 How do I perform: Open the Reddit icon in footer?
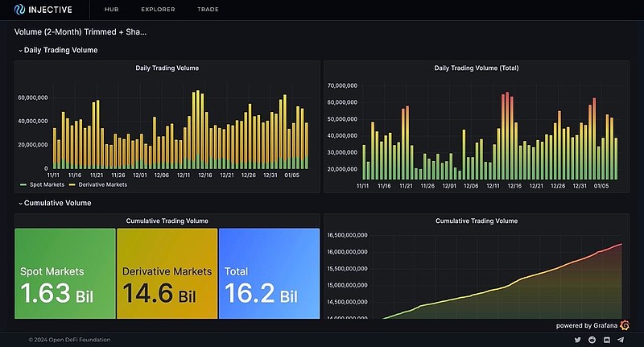click(x=592, y=340)
